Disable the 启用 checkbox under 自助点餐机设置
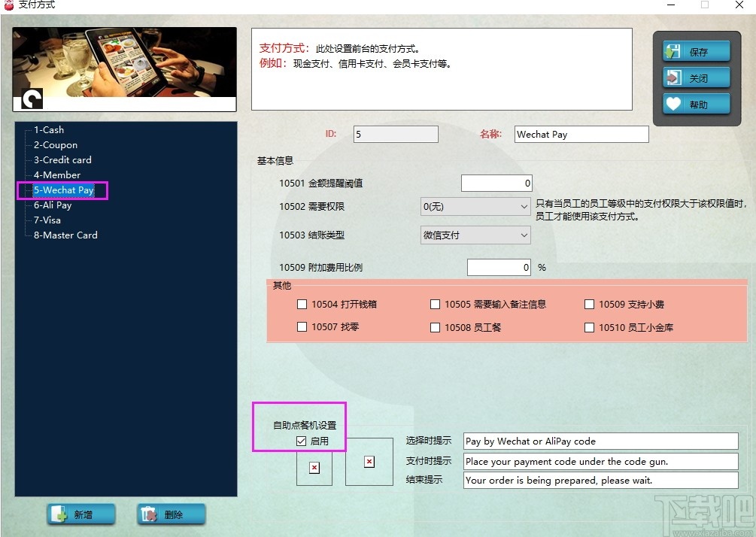The image size is (756, 537). (299, 441)
